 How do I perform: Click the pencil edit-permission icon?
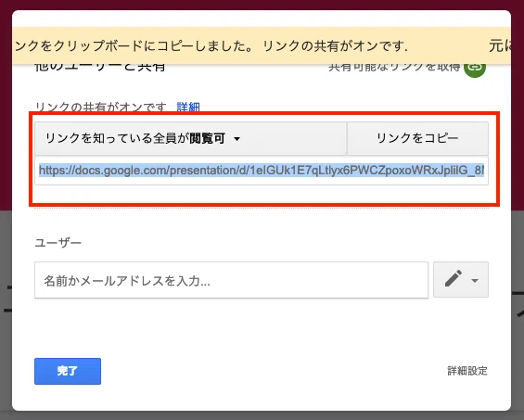(x=454, y=278)
